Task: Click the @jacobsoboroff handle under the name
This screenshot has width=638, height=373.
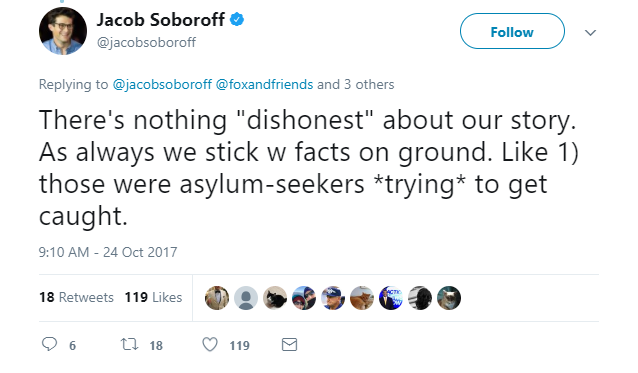Action: point(146,42)
